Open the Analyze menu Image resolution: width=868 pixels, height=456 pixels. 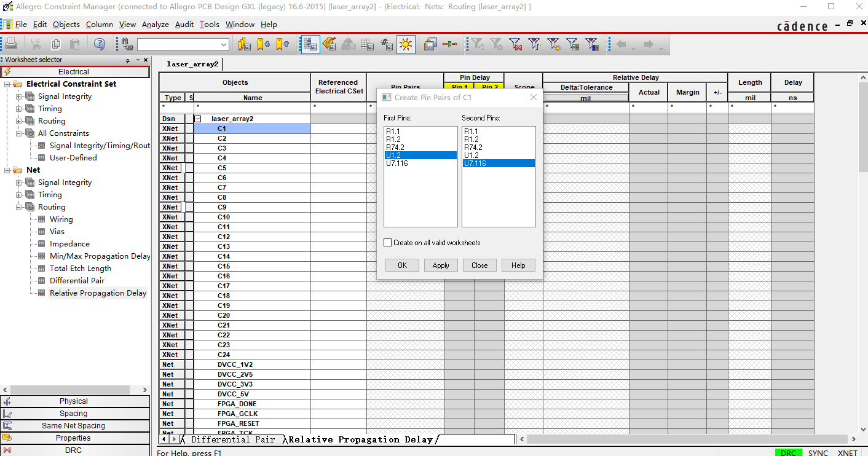click(156, 25)
